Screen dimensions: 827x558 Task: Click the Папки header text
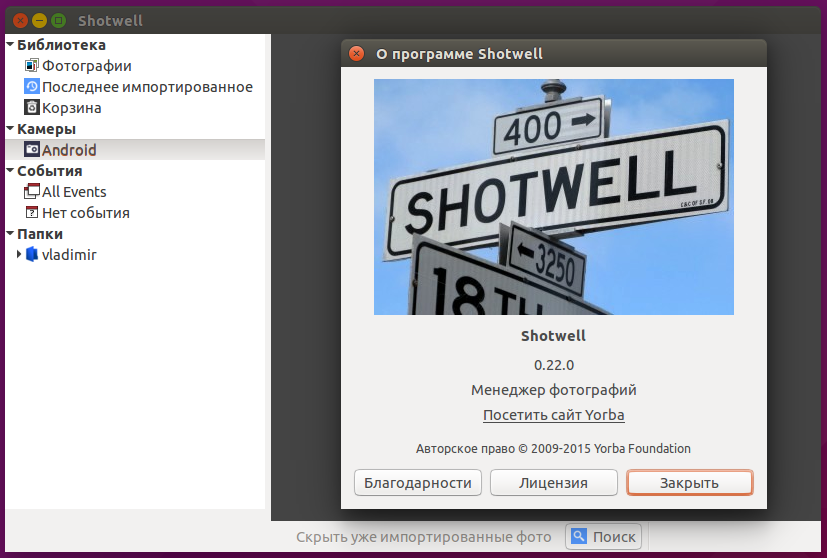coord(40,234)
